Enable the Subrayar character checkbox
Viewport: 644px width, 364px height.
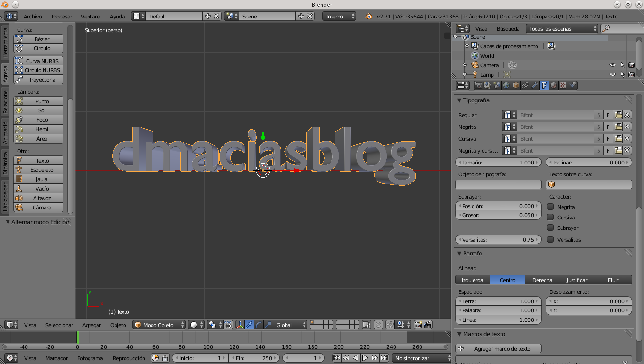(550, 227)
